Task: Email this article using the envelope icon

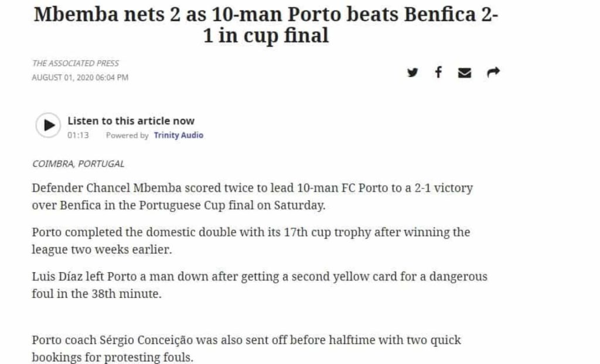Action: coord(465,73)
